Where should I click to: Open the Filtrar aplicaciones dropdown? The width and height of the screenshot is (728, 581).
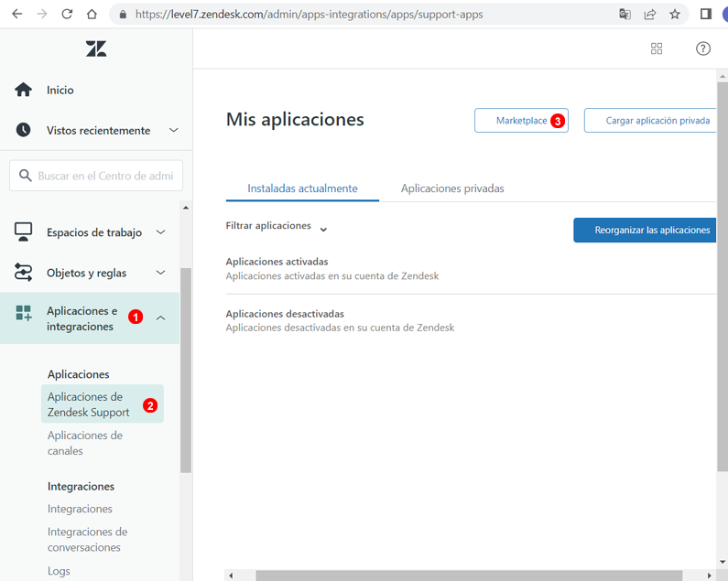277,226
